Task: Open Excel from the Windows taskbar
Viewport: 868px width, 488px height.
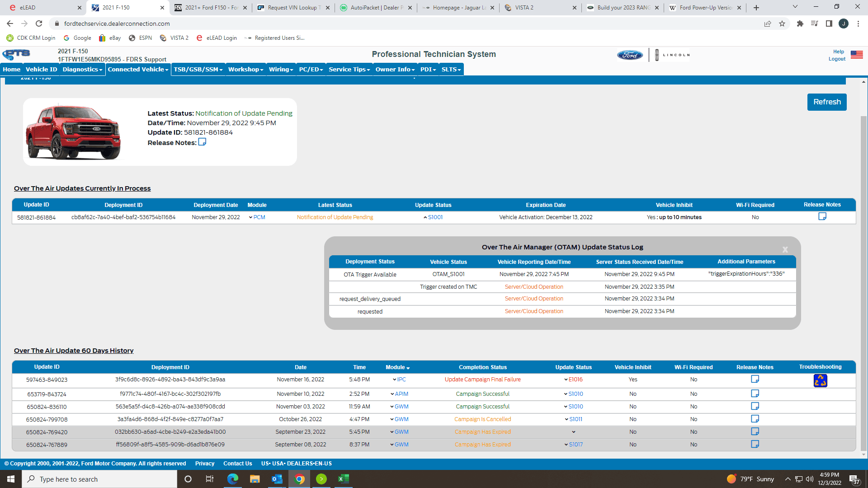Action: tap(343, 479)
